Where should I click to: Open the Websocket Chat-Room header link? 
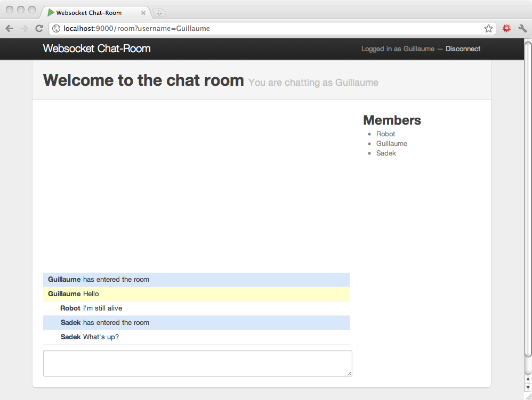(96, 49)
